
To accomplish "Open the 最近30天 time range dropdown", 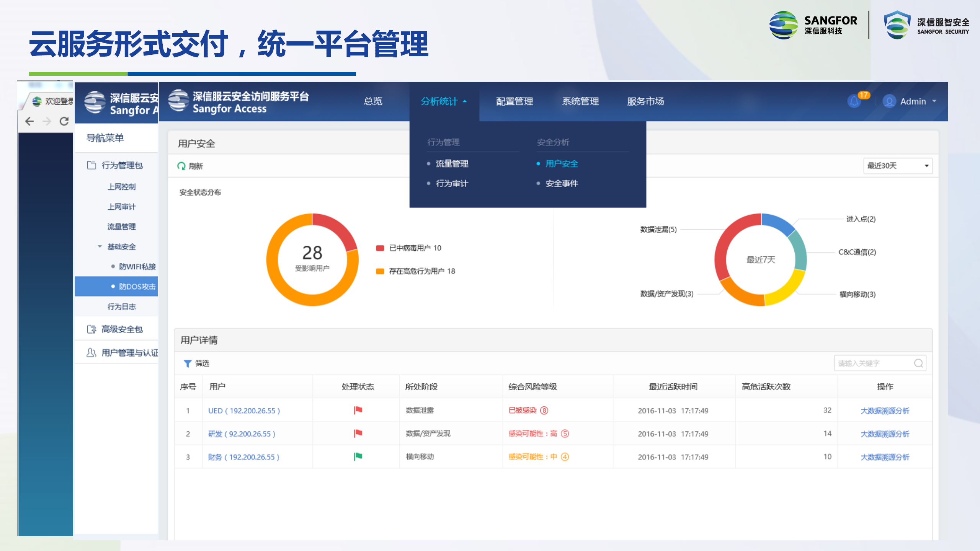I will pyautogui.click(x=898, y=166).
